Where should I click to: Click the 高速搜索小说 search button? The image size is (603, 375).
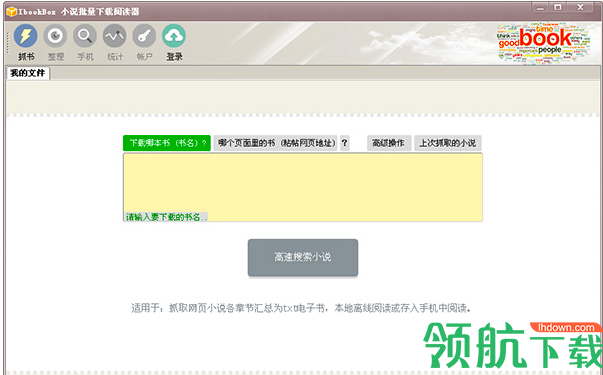click(303, 257)
